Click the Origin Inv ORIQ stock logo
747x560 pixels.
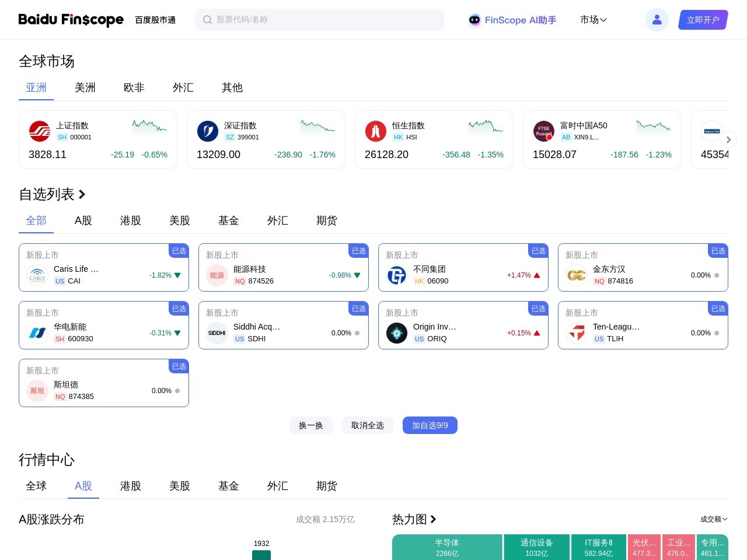[x=397, y=333]
